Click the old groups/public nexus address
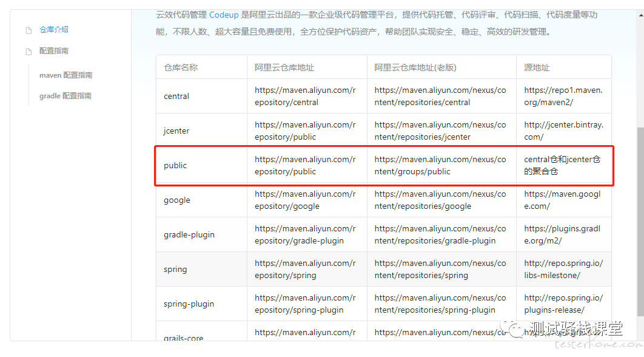644x357 pixels. [x=440, y=165]
